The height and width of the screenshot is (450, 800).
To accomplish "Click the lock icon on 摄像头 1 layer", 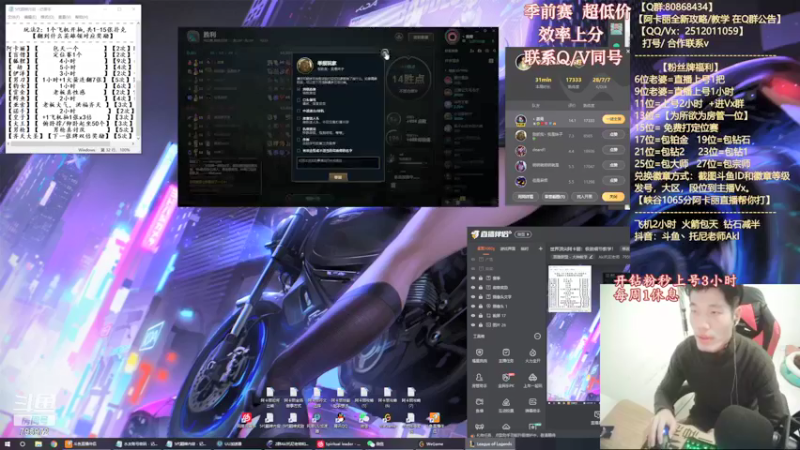I will coord(481,306).
